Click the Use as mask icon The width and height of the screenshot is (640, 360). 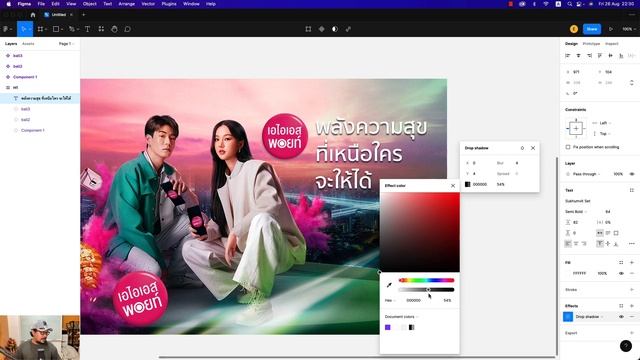(335, 29)
